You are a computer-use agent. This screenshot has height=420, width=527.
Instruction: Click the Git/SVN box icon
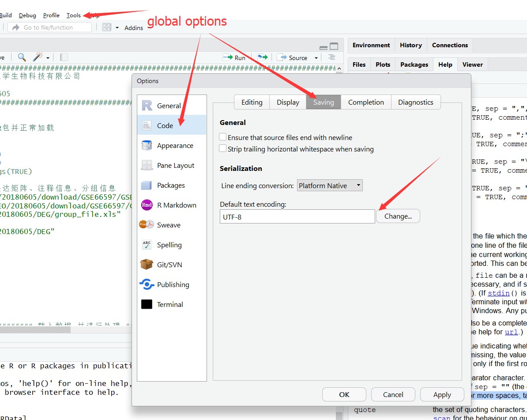coord(147,265)
